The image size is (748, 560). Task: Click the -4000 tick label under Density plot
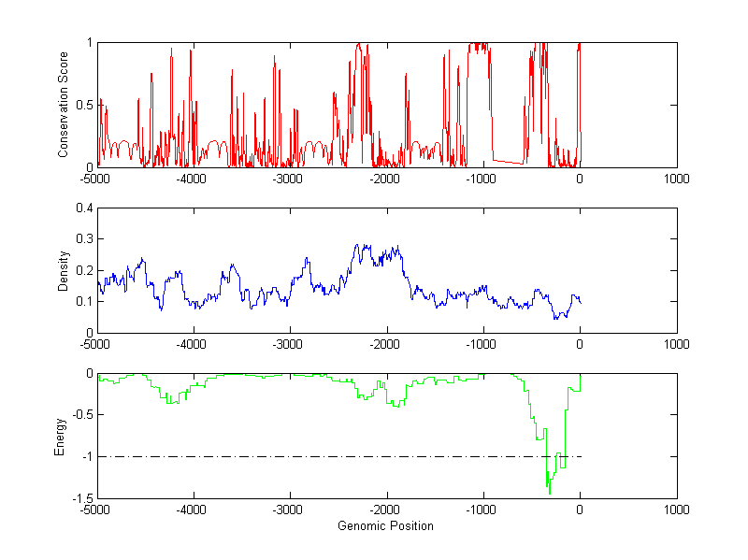point(192,344)
